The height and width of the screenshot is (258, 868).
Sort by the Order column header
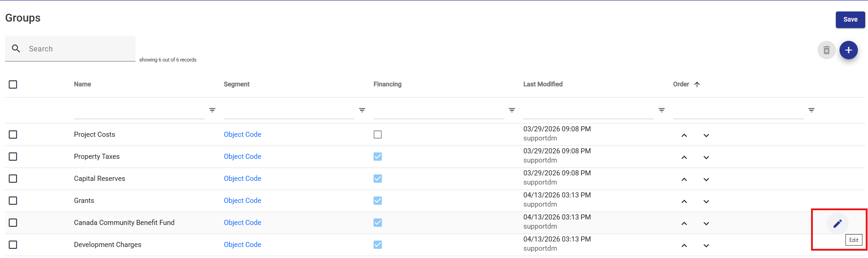[681, 84]
